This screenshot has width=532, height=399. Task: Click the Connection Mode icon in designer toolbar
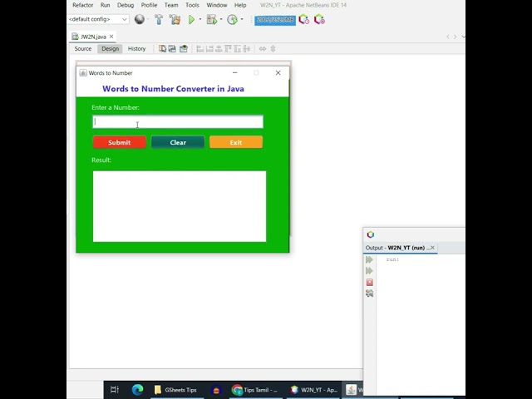[x=172, y=48]
